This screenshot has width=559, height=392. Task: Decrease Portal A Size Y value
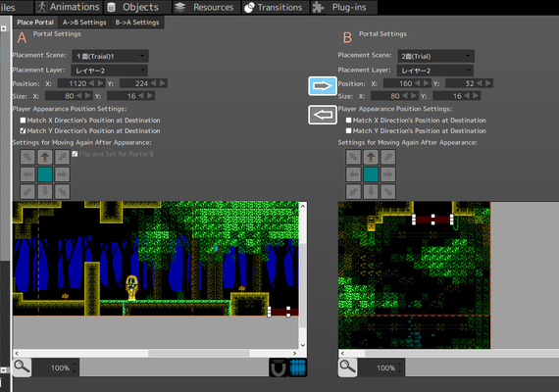141,96
